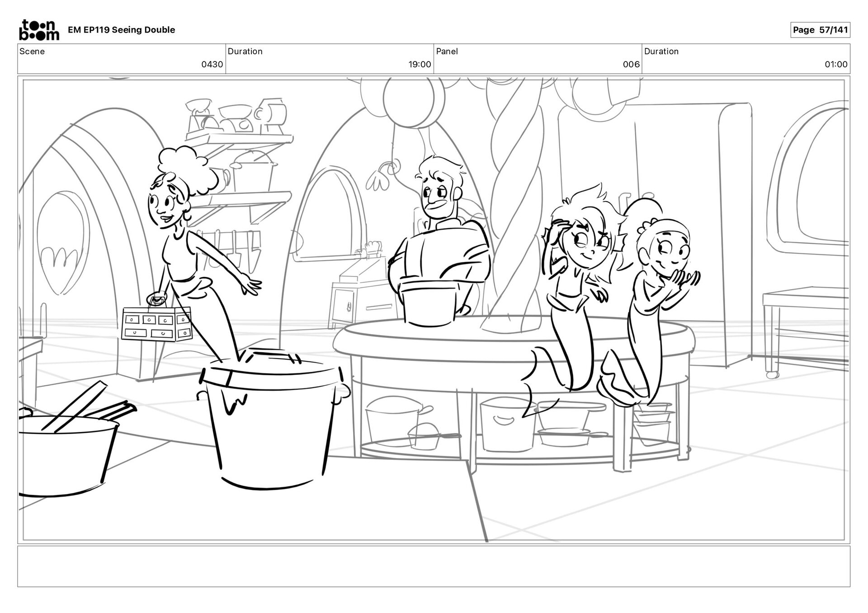Image resolution: width=868 pixels, height=613 pixels.
Task: Click the Scene header label
Action: [32, 51]
